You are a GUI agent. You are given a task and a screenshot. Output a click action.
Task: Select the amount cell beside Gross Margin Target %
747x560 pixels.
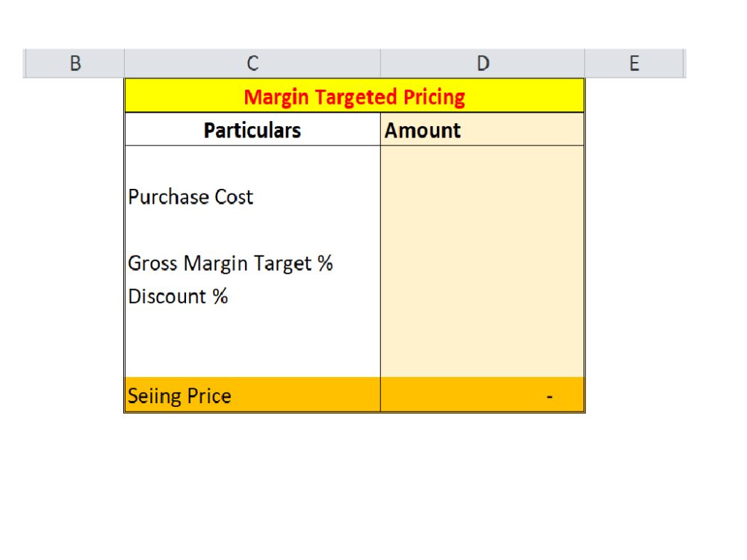[x=482, y=263]
